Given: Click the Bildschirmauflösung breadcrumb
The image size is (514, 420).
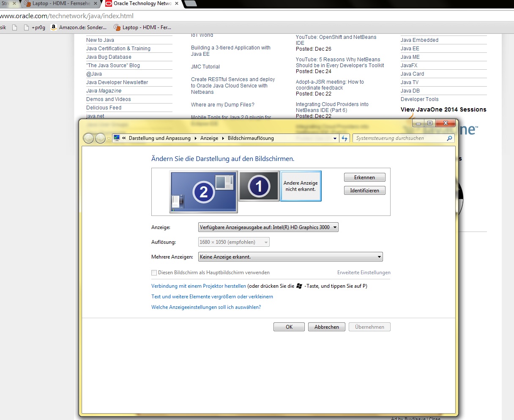Looking at the screenshot, I should tap(251, 138).
